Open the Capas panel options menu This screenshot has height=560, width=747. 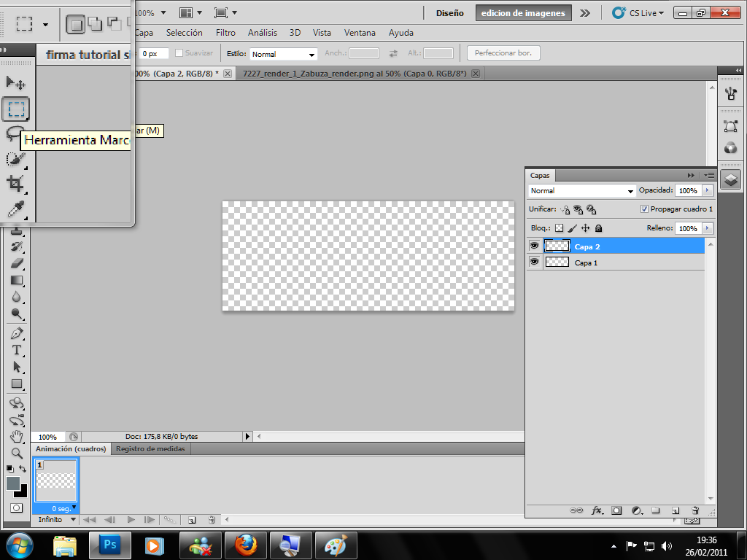click(709, 175)
